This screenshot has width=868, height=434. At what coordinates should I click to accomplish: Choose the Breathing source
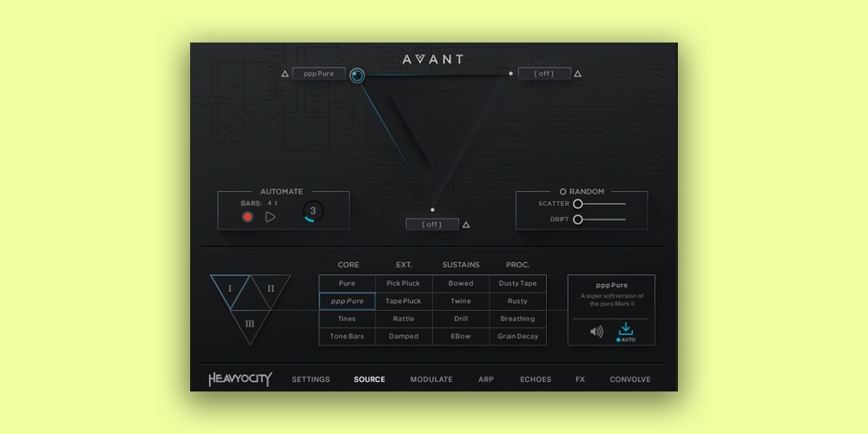click(517, 319)
